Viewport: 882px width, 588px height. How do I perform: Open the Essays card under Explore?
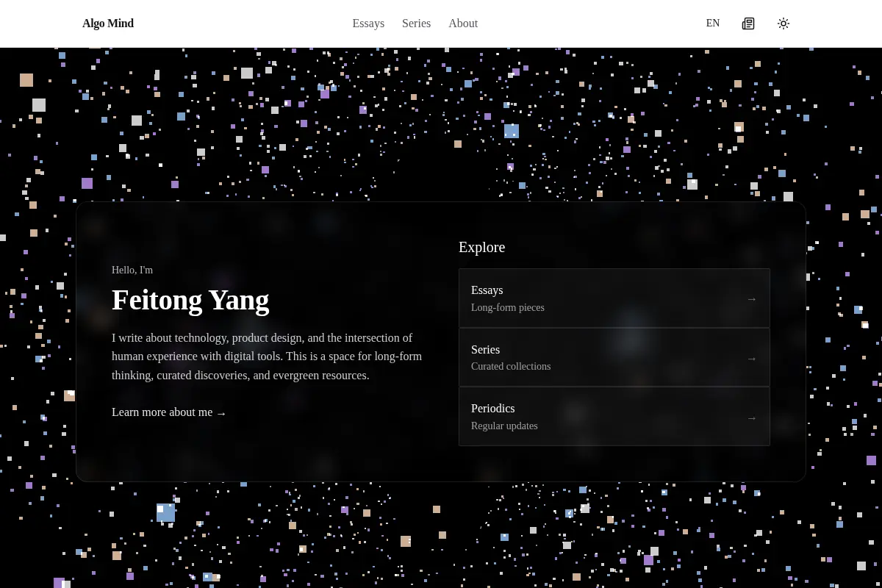pos(614,298)
